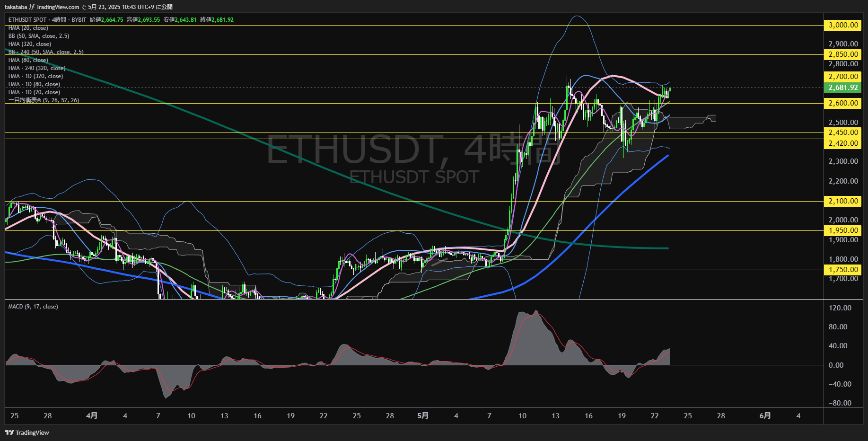The width and height of the screenshot is (868, 441).
Task: Click the yellow 2,100.00 price line label
Action: (x=843, y=201)
